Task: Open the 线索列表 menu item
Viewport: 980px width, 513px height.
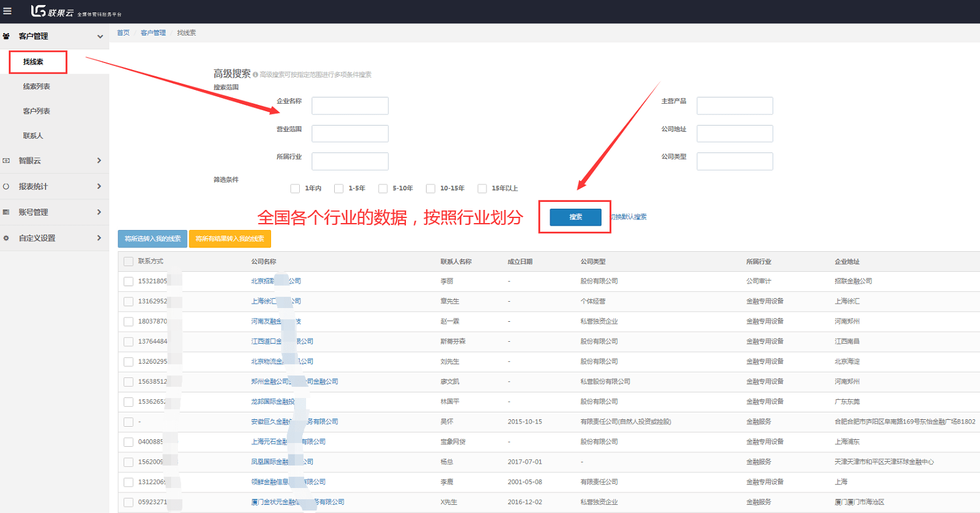Action: coord(36,86)
